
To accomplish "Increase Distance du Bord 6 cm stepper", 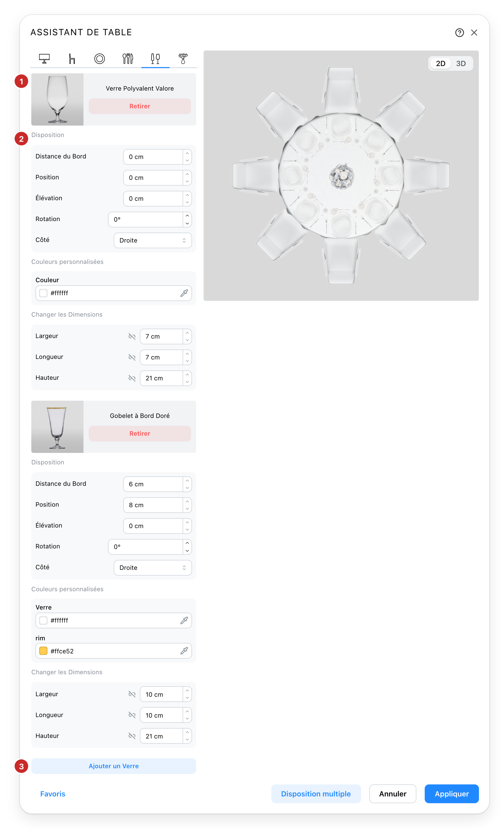I will pyautogui.click(x=187, y=481).
